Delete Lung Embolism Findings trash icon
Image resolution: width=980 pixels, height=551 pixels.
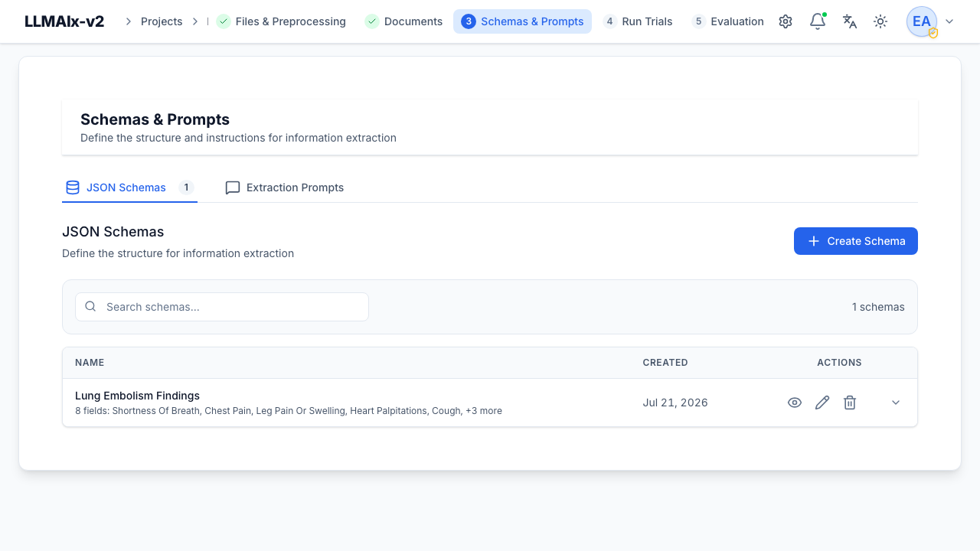pos(850,403)
